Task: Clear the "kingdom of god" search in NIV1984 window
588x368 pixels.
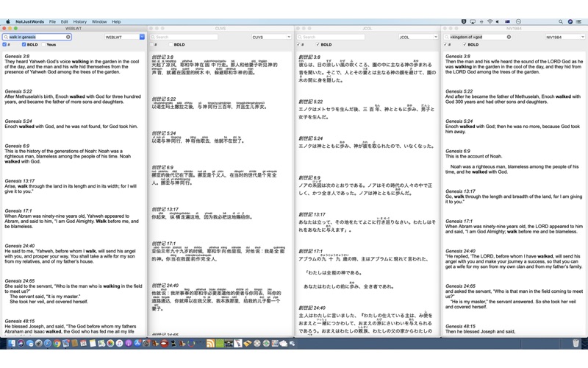Action: pyautogui.click(x=509, y=37)
